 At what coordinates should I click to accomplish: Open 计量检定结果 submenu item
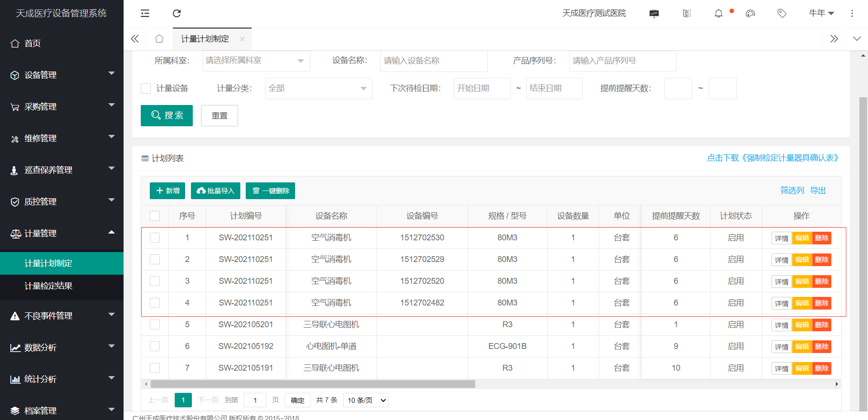(x=62, y=286)
